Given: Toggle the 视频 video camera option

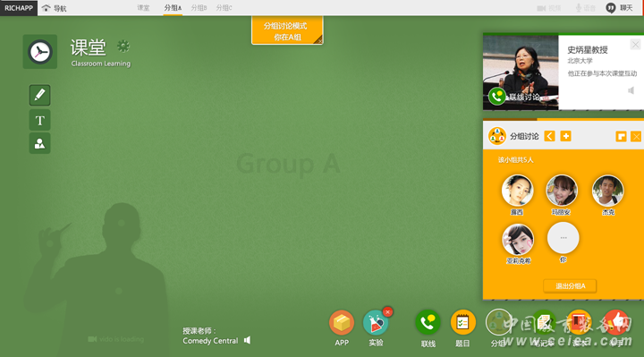Looking at the screenshot, I should tap(548, 8).
